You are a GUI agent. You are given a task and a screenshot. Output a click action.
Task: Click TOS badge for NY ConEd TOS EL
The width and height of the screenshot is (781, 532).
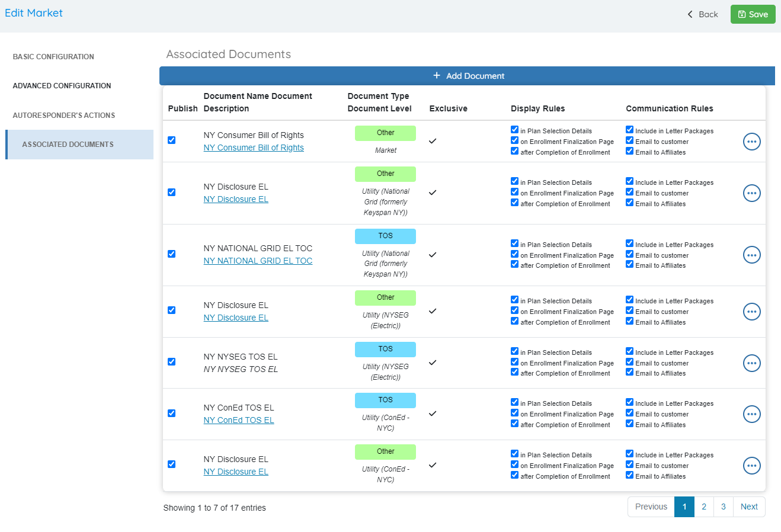tap(385, 400)
